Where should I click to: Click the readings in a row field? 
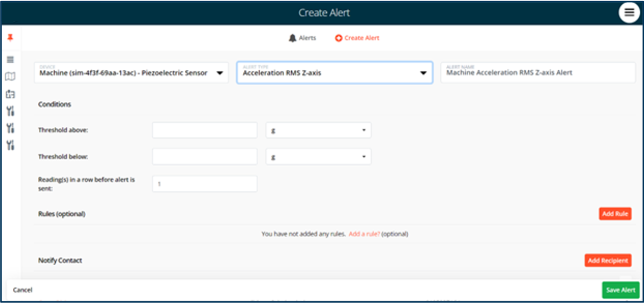[205, 184]
